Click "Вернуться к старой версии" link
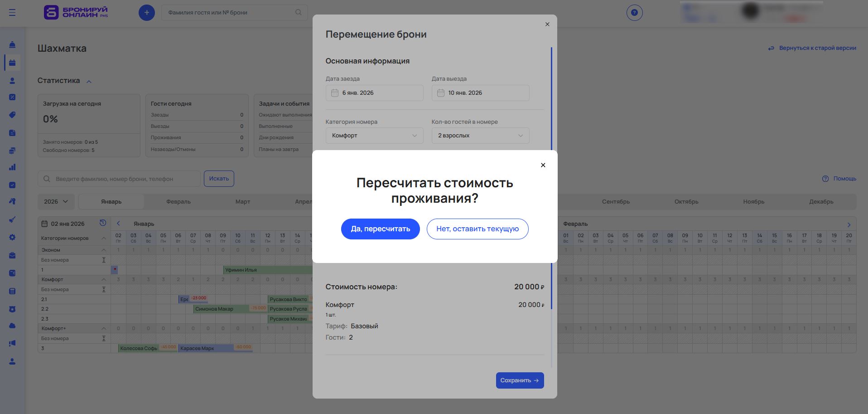Image resolution: width=868 pixels, height=414 pixels. coord(812,48)
